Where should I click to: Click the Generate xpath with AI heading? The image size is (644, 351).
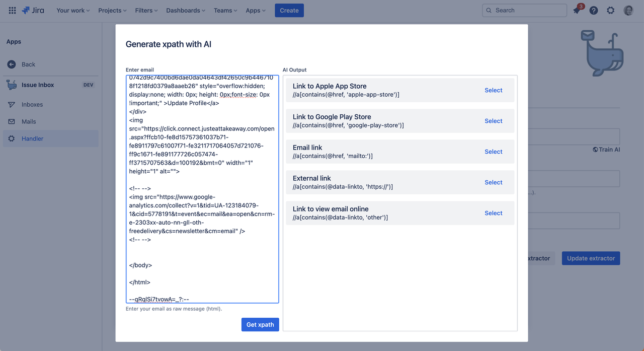[169, 44]
